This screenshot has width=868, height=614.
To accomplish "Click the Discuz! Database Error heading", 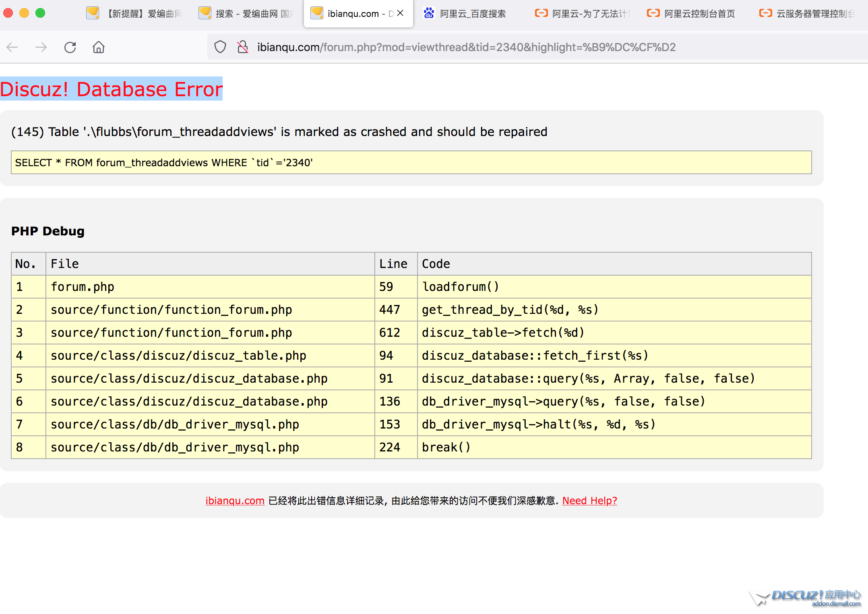I will click(x=111, y=89).
